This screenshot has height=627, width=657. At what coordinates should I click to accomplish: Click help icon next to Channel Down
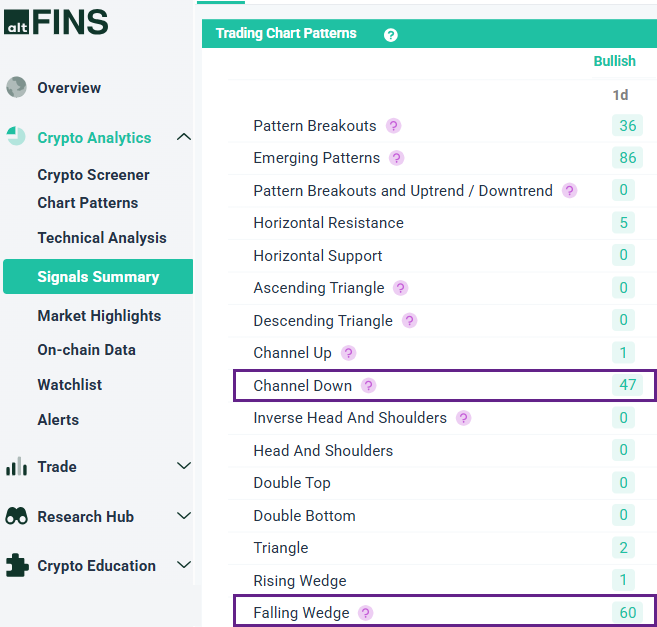coord(368,385)
